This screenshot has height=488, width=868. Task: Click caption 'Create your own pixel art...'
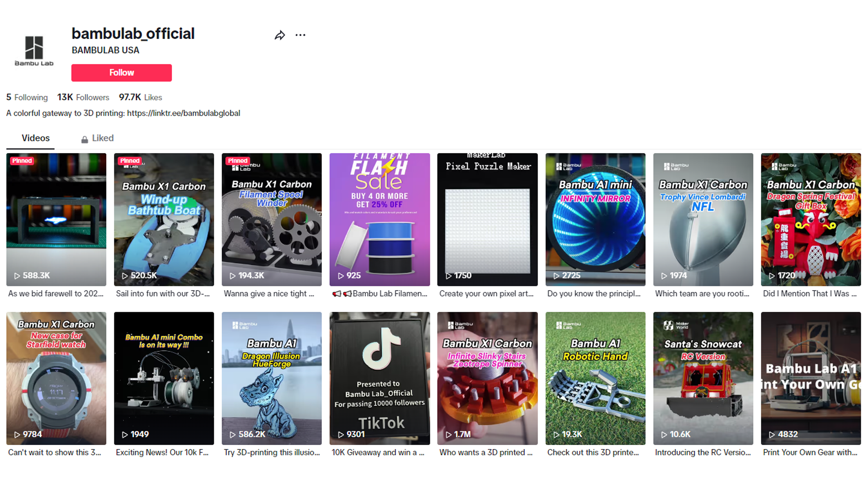coord(486,294)
